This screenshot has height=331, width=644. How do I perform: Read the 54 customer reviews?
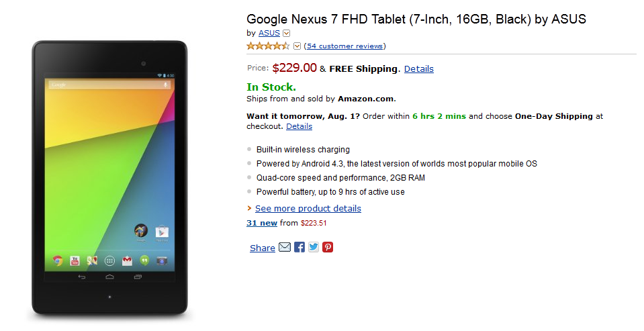(345, 46)
